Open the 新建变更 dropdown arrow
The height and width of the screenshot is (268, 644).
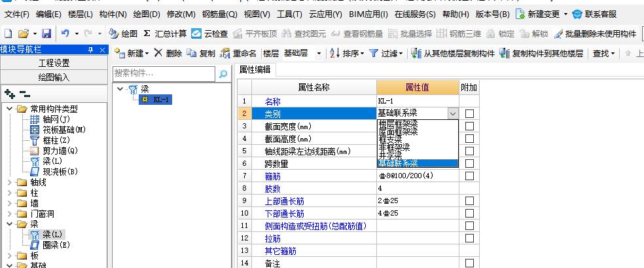[565, 14]
